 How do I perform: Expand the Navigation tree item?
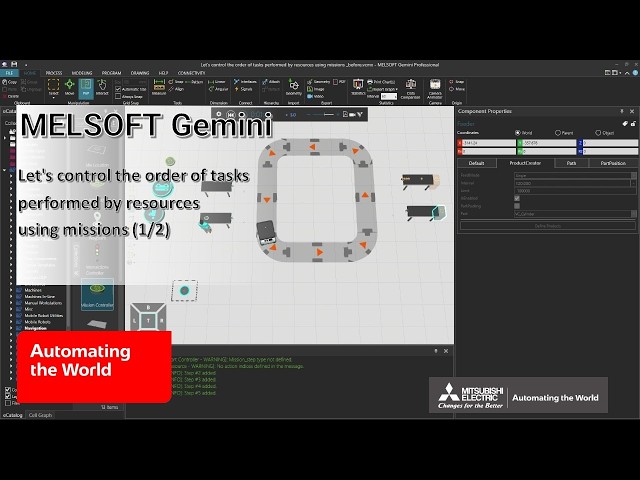[11, 328]
